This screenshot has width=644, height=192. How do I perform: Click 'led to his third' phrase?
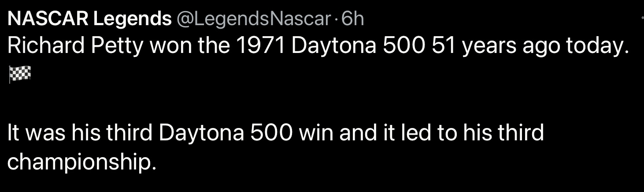pyautogui.click(x=472, y=133)
